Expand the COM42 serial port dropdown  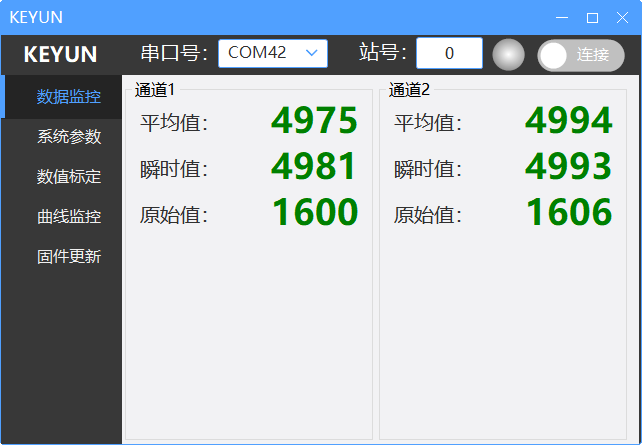273,53
